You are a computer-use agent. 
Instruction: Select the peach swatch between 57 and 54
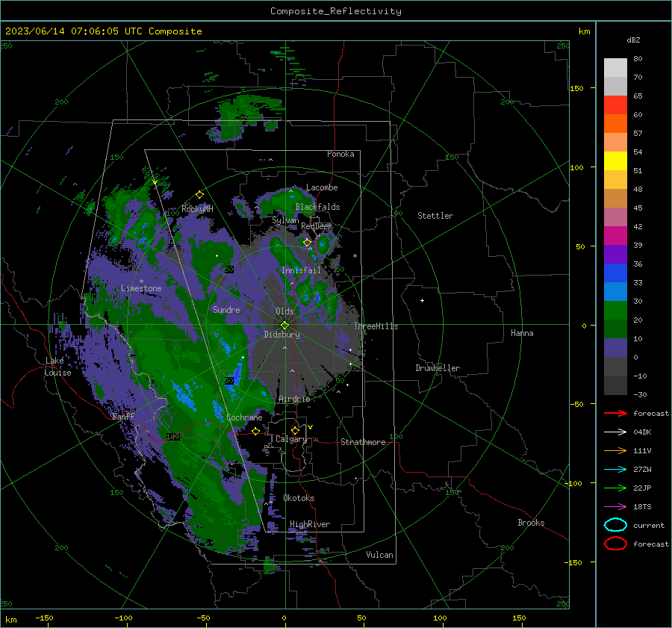tap(615, 142)
